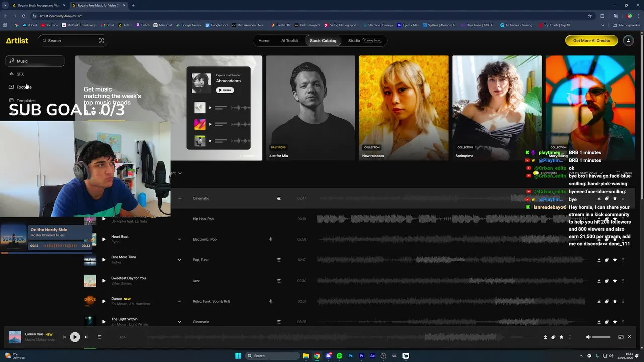Select SFX in the sidebar
This screenshot has width=644, height=362.
17,74
